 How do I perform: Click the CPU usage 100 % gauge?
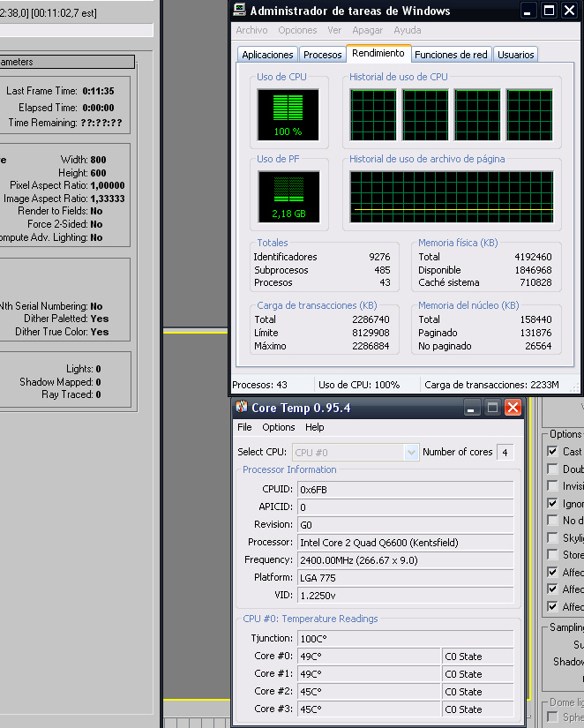[288, 115]
